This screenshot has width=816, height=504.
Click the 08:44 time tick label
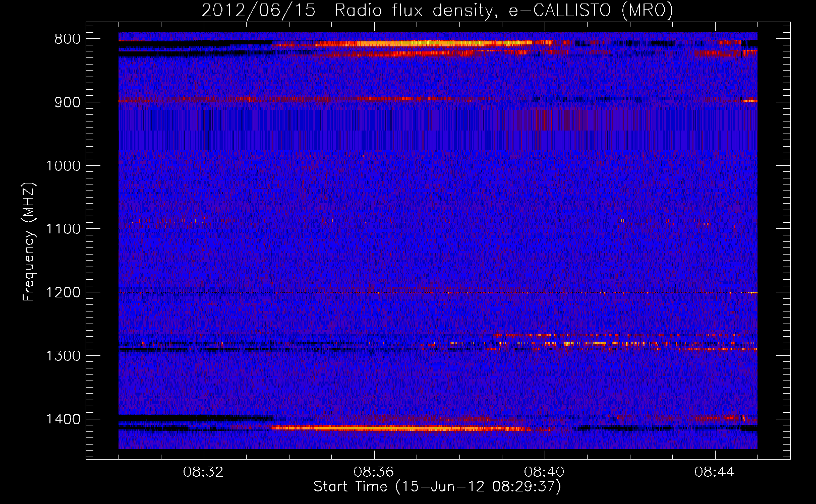pos(715,472)
